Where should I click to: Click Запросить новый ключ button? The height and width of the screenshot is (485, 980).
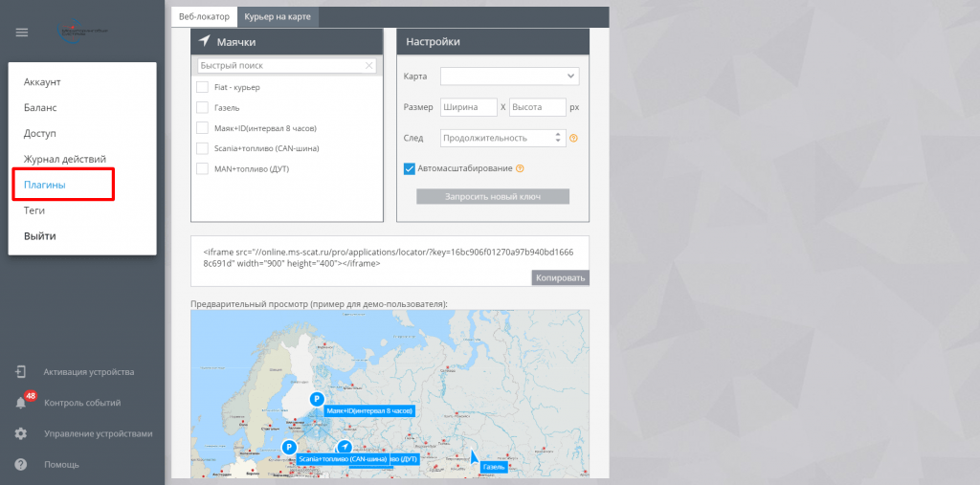pos(492,196)
